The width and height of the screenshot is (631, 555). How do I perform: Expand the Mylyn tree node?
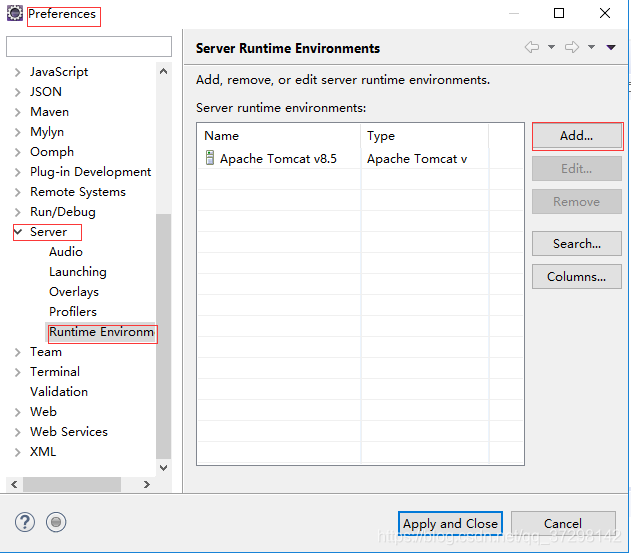17,132
